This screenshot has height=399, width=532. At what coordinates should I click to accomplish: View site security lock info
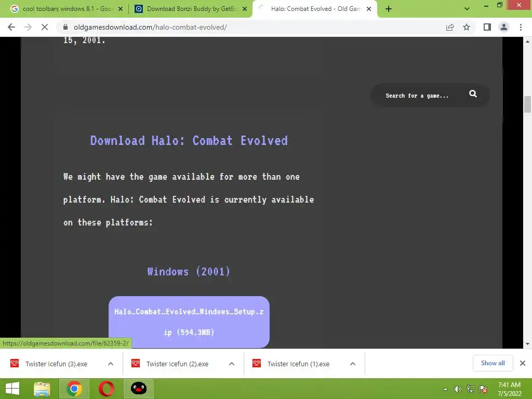pos(65,27)
